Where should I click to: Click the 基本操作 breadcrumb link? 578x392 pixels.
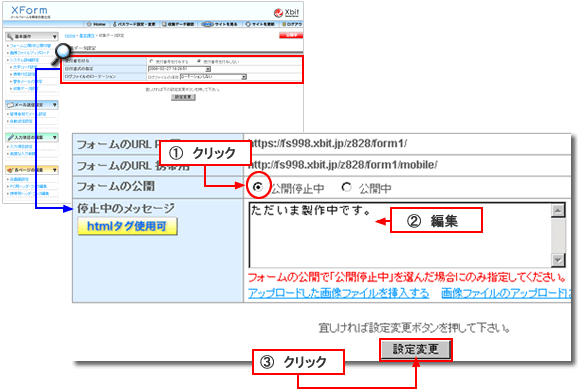pos(87,36)
